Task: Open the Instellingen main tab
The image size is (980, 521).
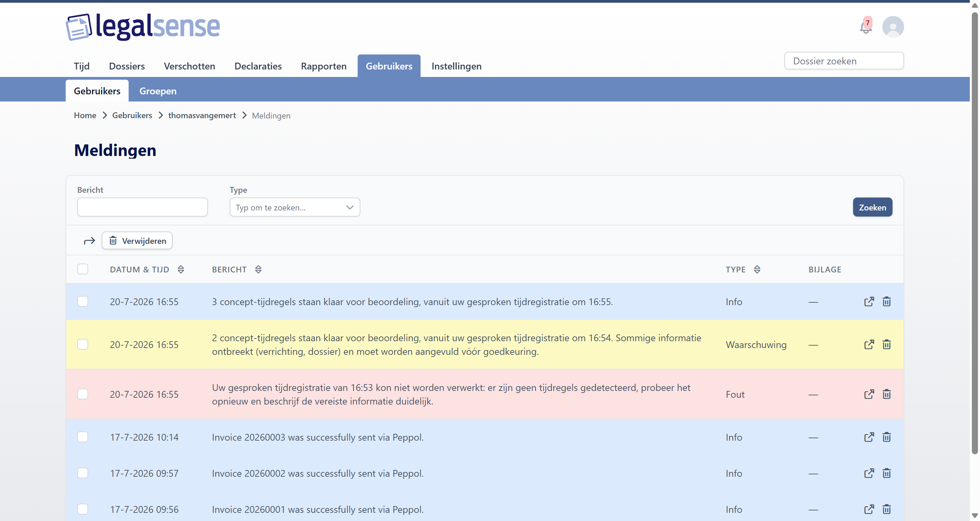Action: [x=457, y=66]
